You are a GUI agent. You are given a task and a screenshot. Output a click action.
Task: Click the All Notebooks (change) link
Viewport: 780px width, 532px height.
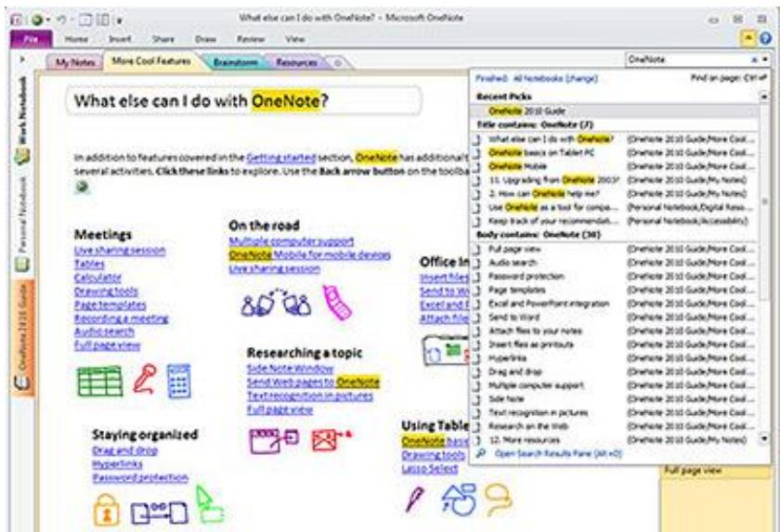555,78
